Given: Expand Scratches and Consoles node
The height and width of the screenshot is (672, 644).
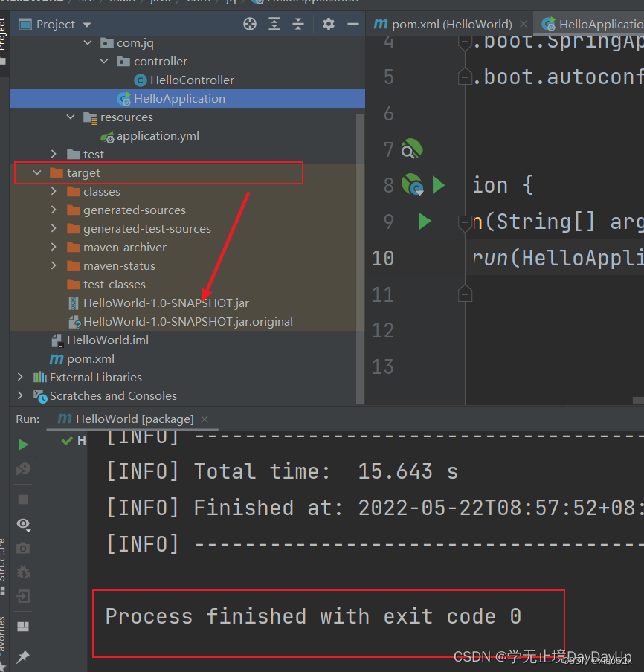Looking at the screenshot, I should click(20, 395).
